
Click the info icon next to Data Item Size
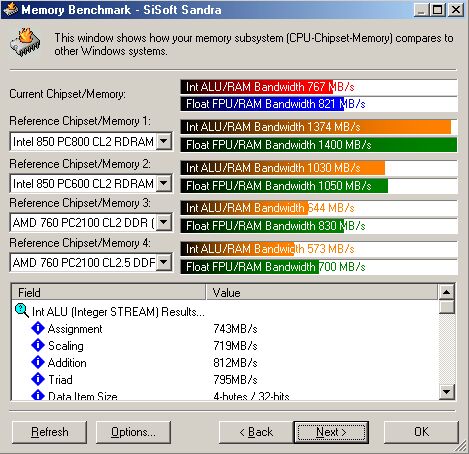38,395
